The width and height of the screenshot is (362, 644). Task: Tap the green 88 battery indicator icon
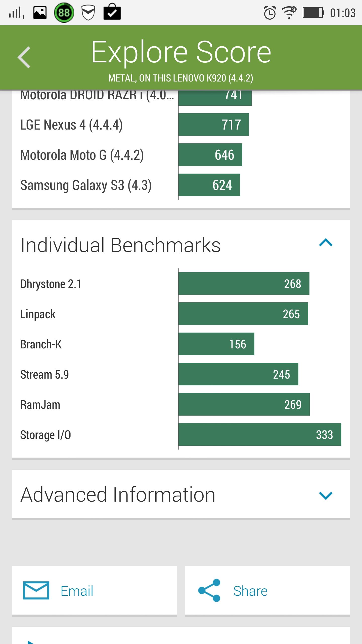pos(64,13)
